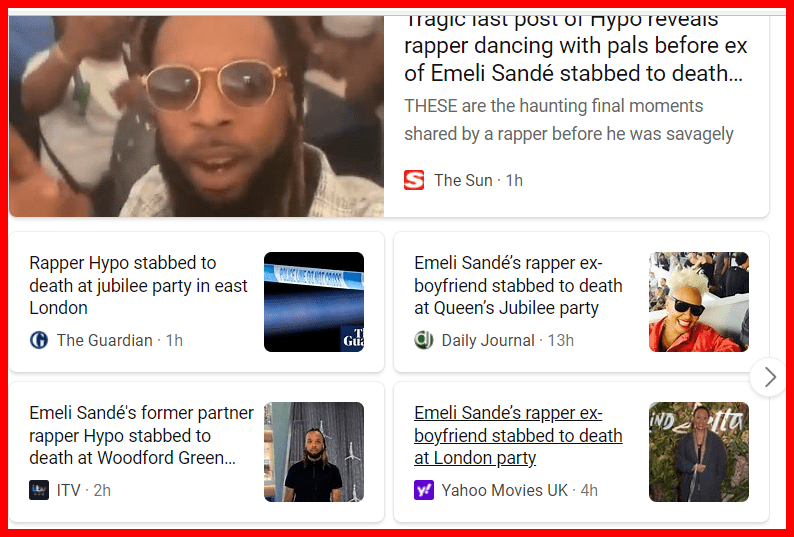Screen dimensions: 794x537
Task: Open underlined 'stabbed to death at London party' link
Action: (518, 435)
